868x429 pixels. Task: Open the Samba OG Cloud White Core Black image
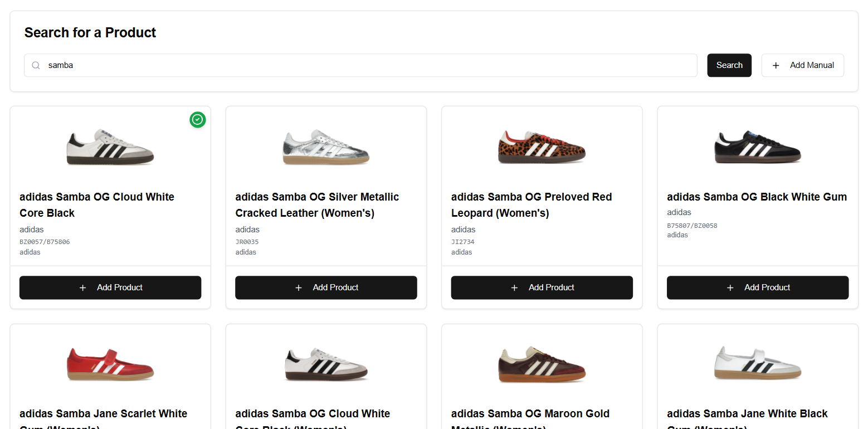coord(110,147)
